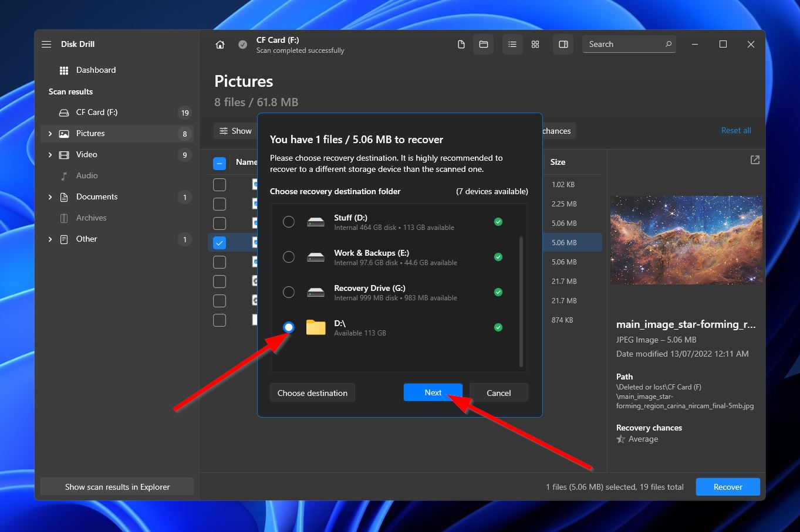800x532 pixels.
Task: Uncheck the selected 5.06 MB file checkbox
Action: pos(219,242)
